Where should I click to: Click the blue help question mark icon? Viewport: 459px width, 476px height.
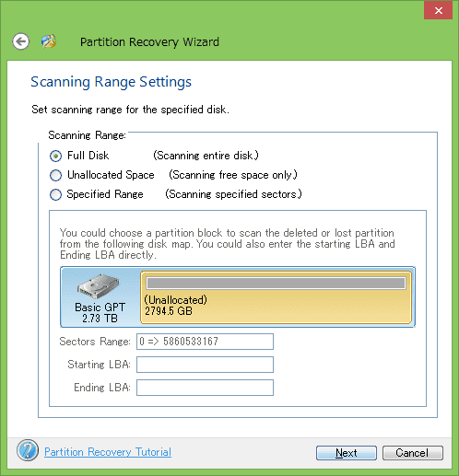[x=28, y=450]
